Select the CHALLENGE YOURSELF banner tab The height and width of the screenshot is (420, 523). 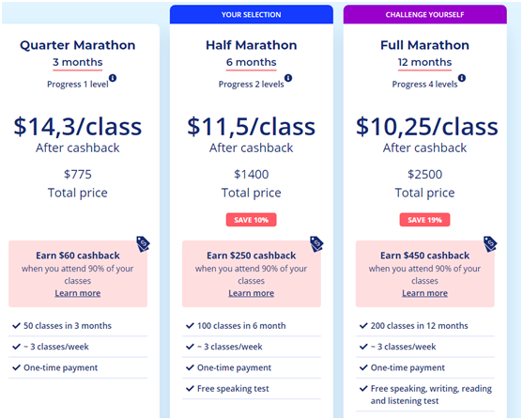point(425,14)
